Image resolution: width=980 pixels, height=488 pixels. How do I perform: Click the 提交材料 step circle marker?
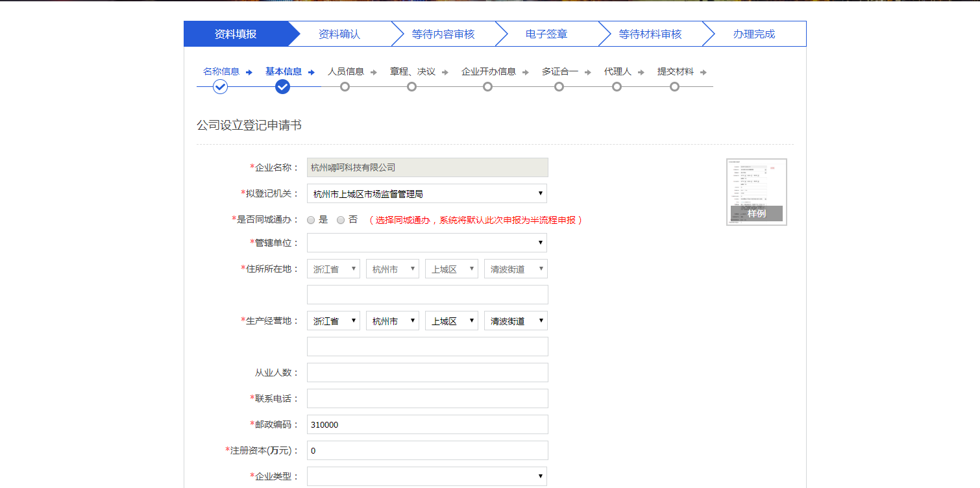674,87
